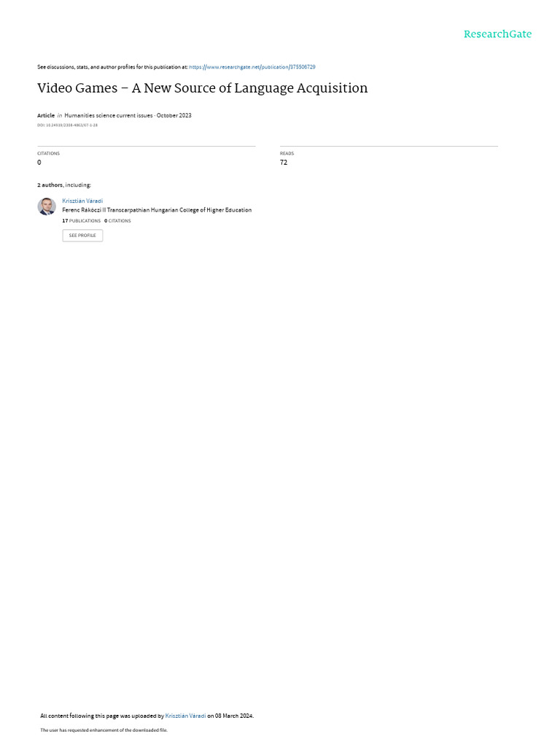Click the October 2023 publication date
The width and height of the screenshot is (560, 747).
174,115
